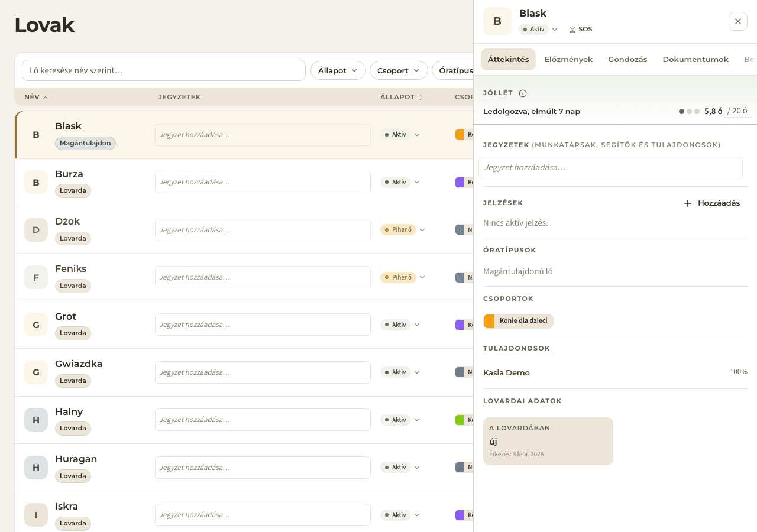The height and width of the screenshot is (532, 757).
Task: Click the horse name Huragan
Action: tap(76, 459)
